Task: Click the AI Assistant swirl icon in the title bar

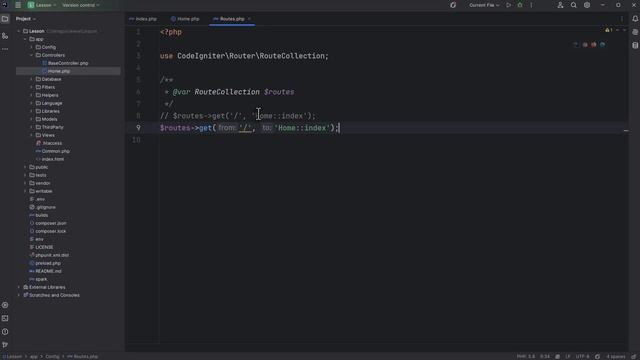Action: (x=453, y=5)
